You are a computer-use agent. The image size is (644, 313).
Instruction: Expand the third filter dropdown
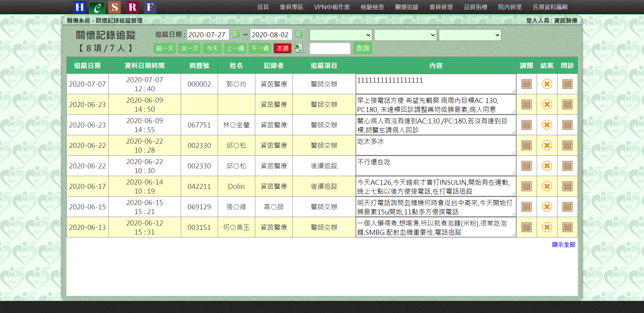470,35
